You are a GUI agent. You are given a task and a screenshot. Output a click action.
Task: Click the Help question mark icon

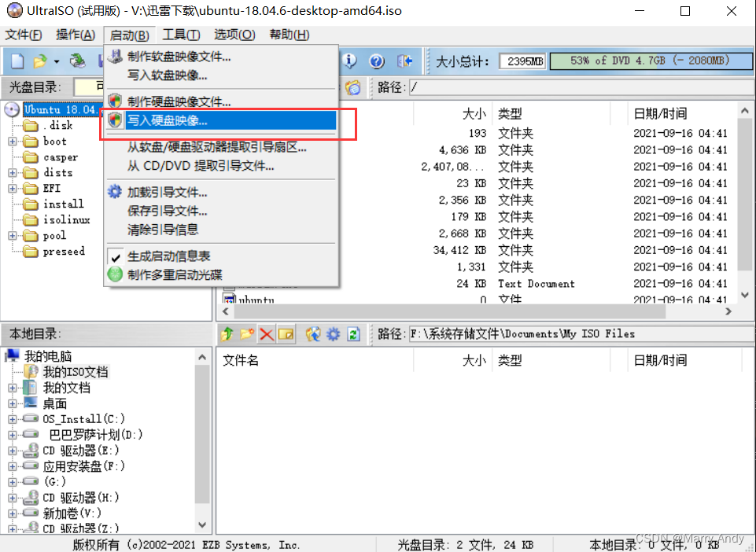[377, 61]
